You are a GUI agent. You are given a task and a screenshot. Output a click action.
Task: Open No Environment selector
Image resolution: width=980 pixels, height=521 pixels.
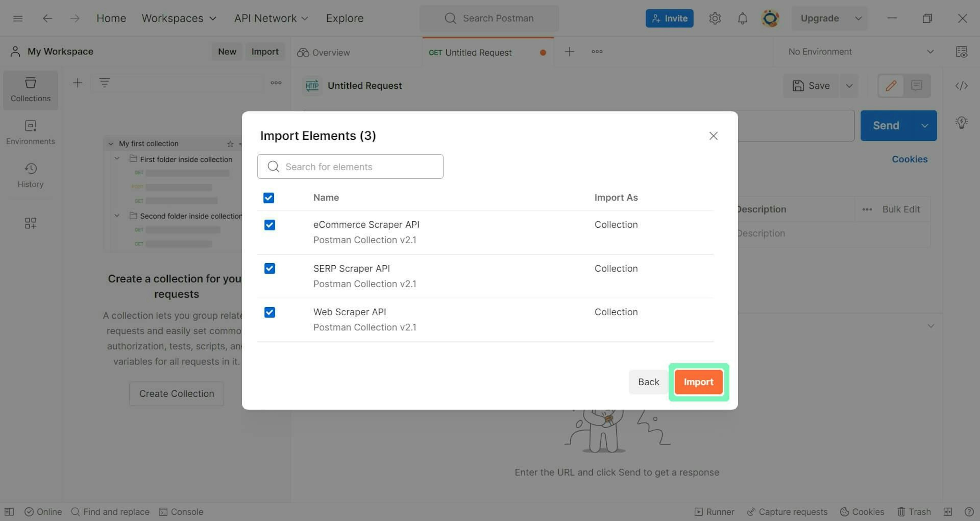[861, 52]
